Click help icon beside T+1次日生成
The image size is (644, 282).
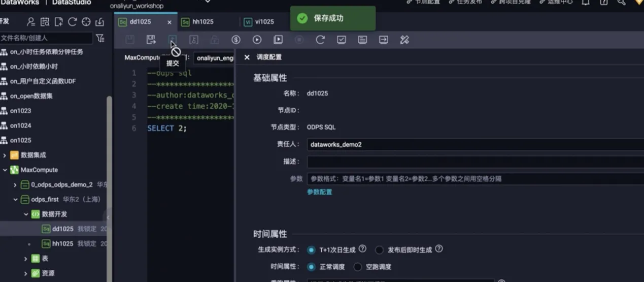[x=362, y=249]
